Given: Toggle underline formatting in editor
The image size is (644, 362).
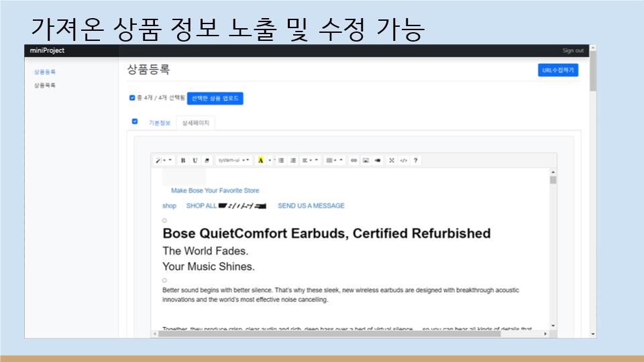Looking at the screenshot, I should tap(195, 160).
